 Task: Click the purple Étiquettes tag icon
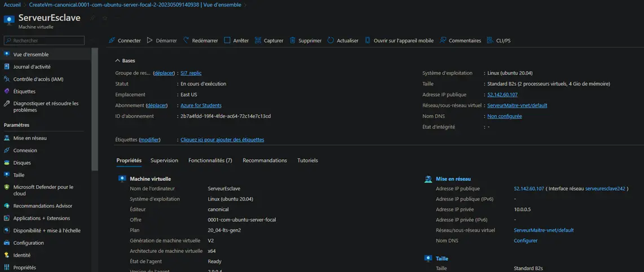pos(7,91)
